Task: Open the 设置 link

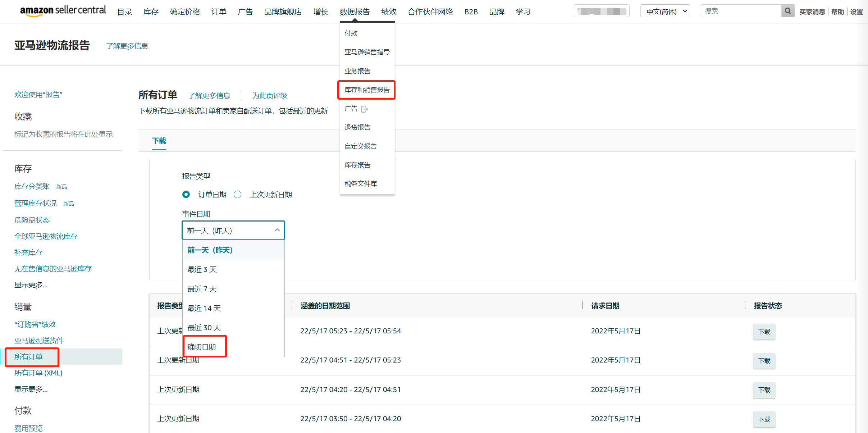Action: pyautogui.click(x=856, y=12)
